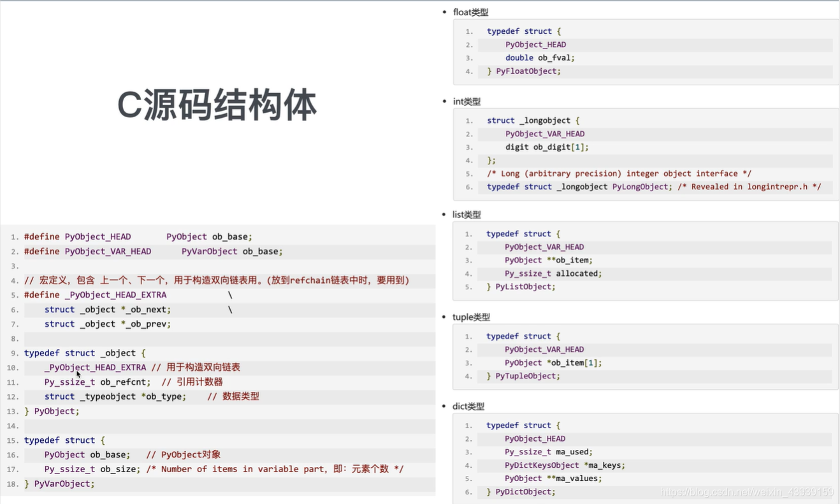Click the 'struct _typeobject *ob_type;' line

(x=152, y=396)
